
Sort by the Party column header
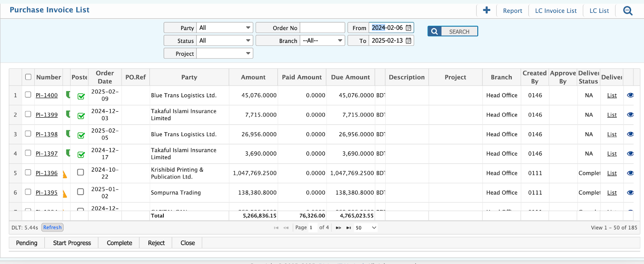pyautogui.click(x=189, y=77)
